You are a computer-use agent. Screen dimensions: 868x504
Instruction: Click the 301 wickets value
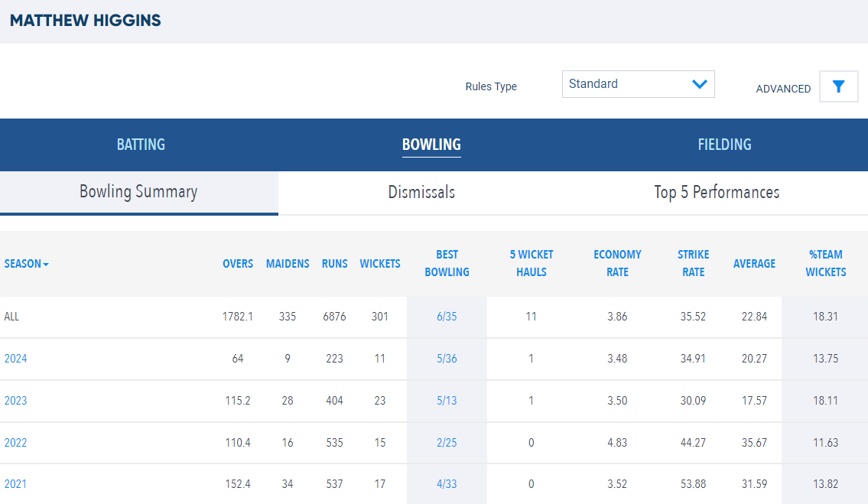coord(380,317)
